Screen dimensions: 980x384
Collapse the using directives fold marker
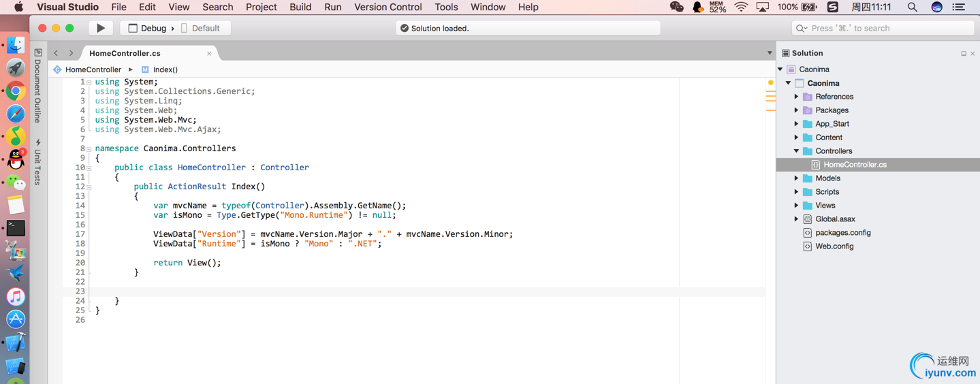(x=89, y=82)
